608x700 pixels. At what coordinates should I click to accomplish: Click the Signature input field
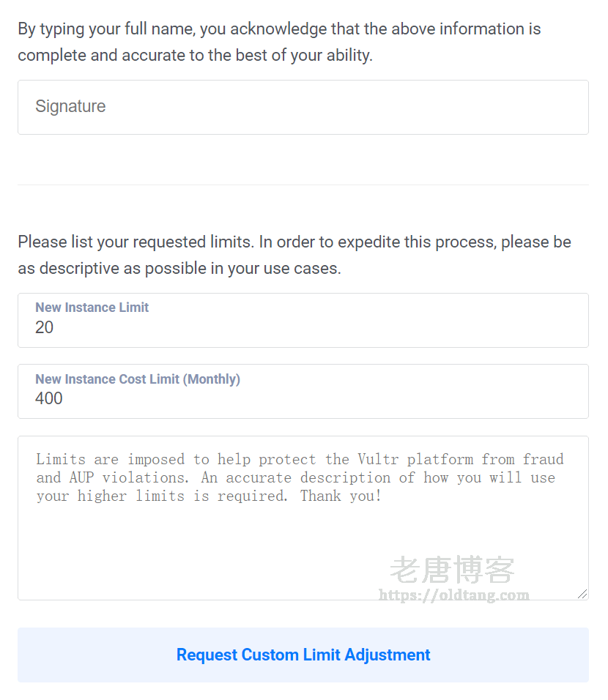pos(303,107)
